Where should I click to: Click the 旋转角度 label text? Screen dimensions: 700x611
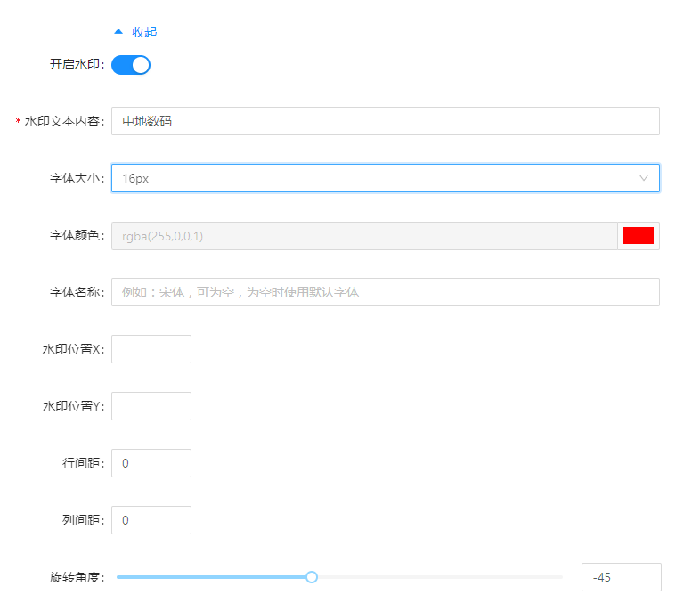click(77, 577)
